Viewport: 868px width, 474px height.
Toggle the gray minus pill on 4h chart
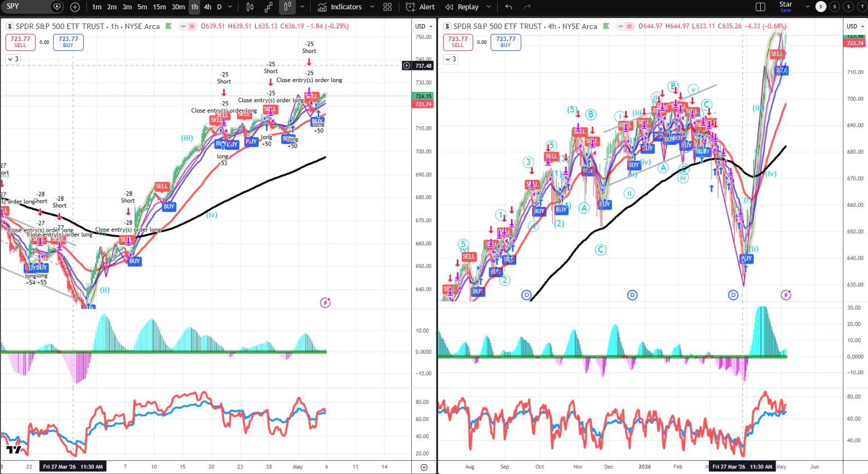tap(620, 26)
